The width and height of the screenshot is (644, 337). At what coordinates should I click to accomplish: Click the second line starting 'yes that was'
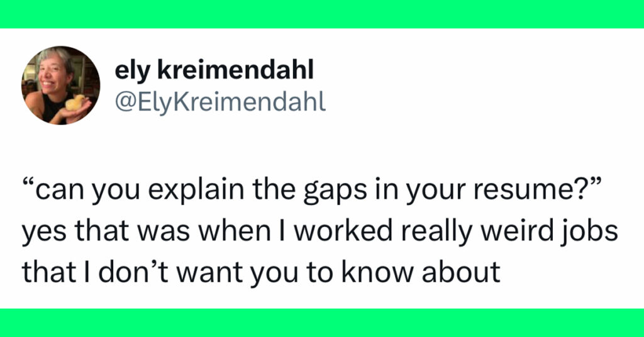tap(320, 231)
